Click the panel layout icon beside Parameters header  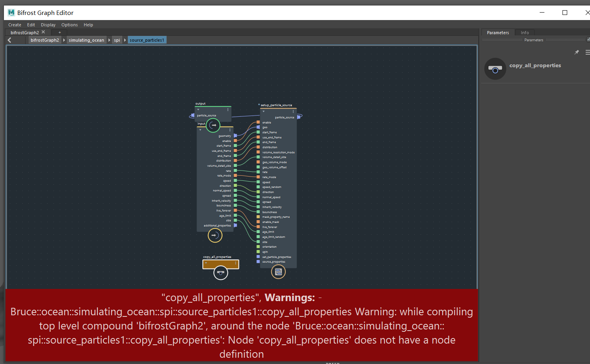[588, 39]
